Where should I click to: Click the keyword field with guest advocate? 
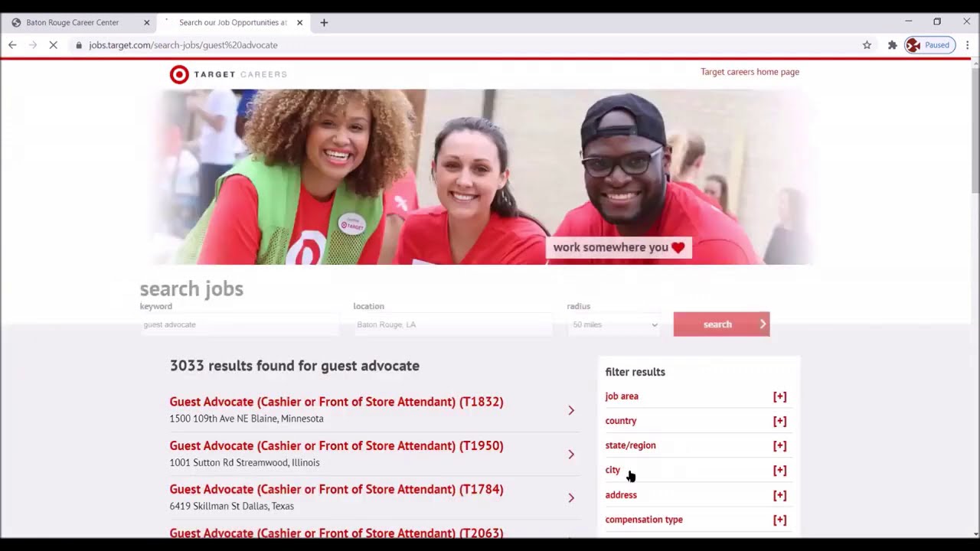pyautogui.click(x=239, y=324)
